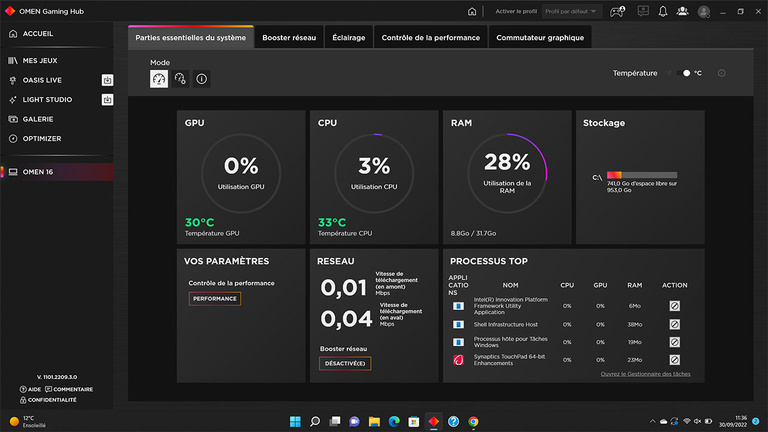The image size is (768, 432).
Task: Click the Shell Infrastructure Host app icon
Action: pos(458,324)
